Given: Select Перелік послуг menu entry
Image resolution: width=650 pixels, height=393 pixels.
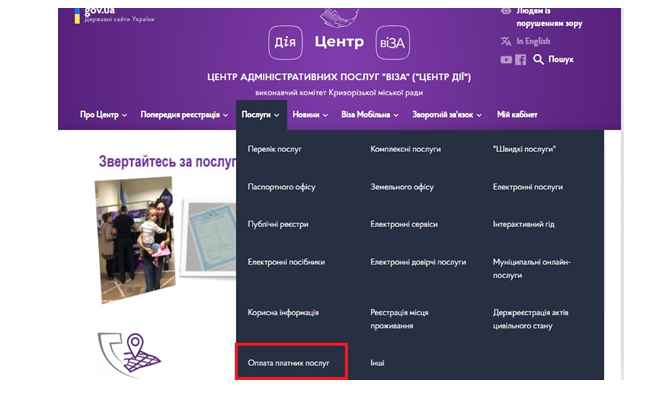Looking at the screenshot, I should 274,149.
